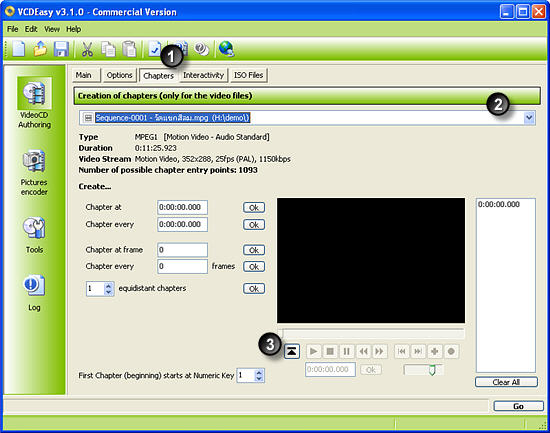Decrease the equidistant chapters spinner
550x433 pixels.
click(x=109, y=292)
